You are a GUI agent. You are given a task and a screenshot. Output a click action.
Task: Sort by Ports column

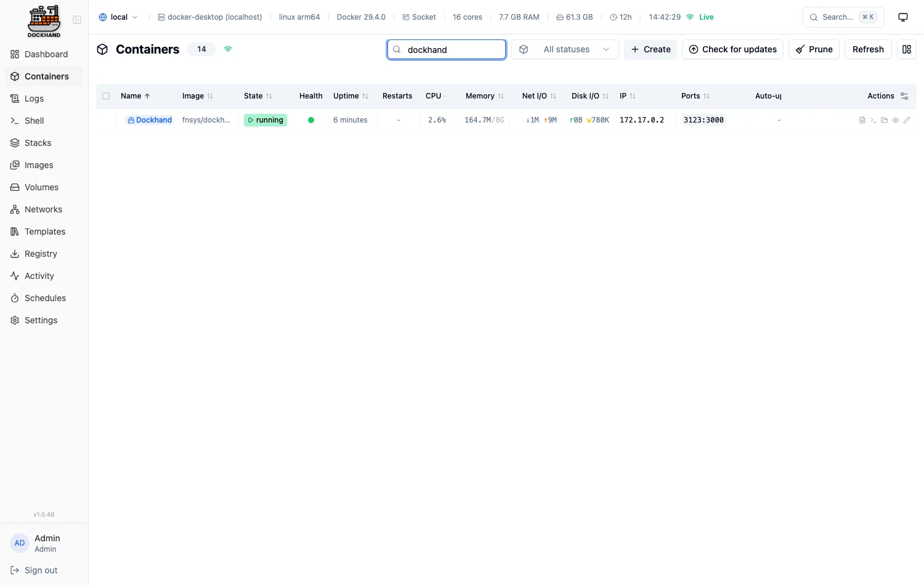click(x=695, y=96)
